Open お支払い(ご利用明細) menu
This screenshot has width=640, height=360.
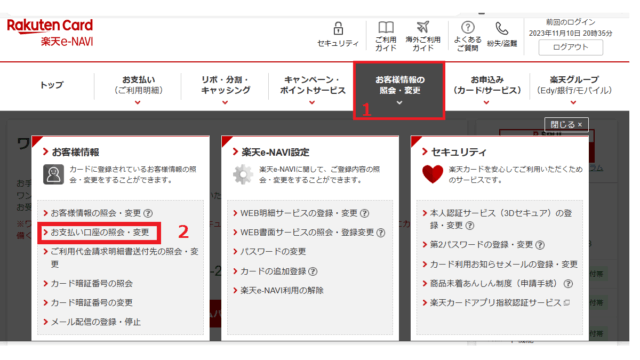pos(138,85)
